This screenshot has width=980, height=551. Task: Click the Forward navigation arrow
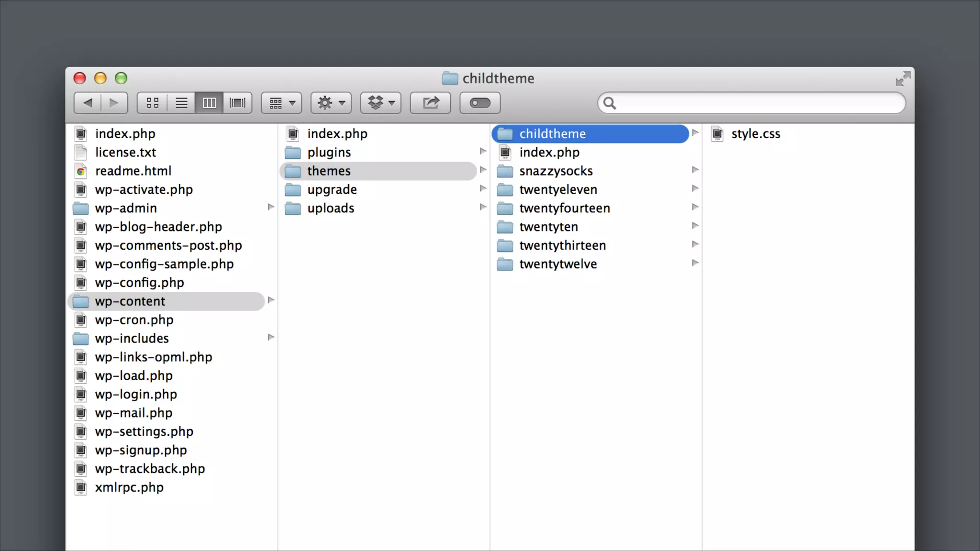coord(114,103)
